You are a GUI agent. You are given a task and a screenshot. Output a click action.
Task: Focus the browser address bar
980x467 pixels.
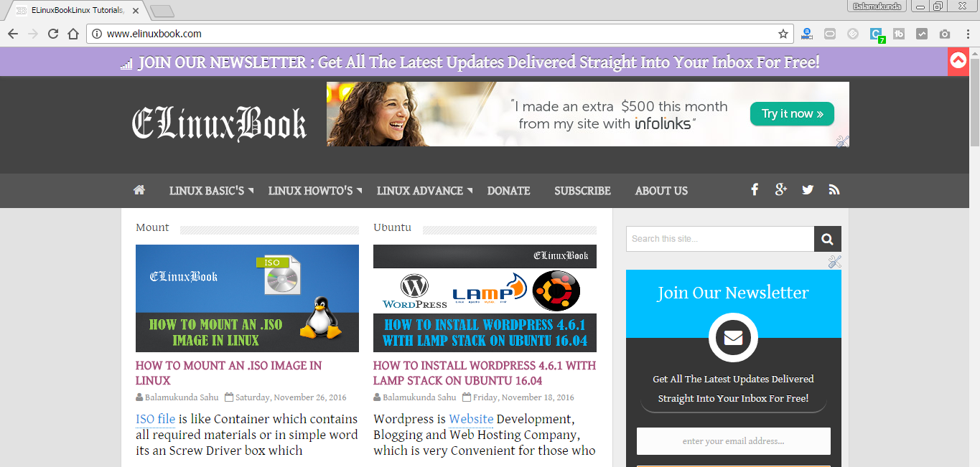click(x=439, y=34)
